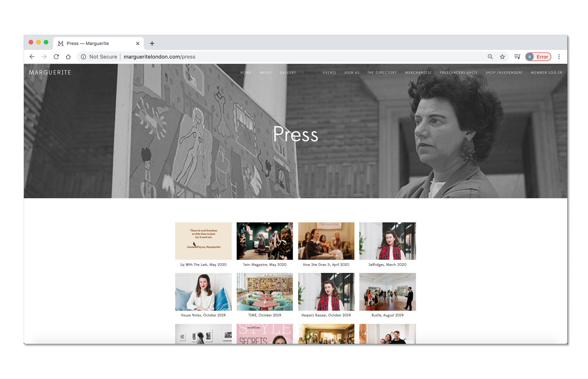Viewport: 588px width, 379px height.
Task: Go to the browser home page
Action: (x=68, y=57)
